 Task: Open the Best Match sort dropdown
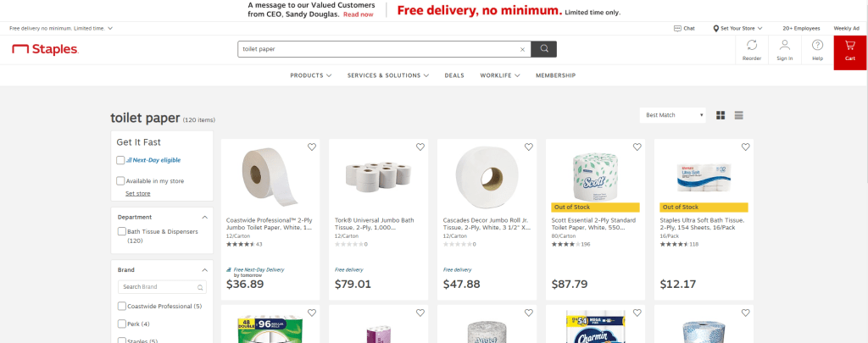coord(674,115)
